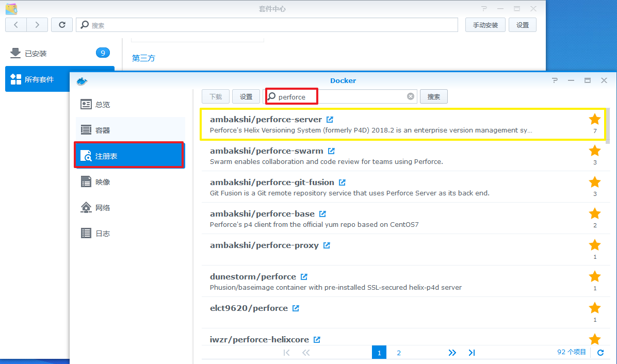617x364 pixels.
Task: Refresh the registry results list
Action: 600,353
